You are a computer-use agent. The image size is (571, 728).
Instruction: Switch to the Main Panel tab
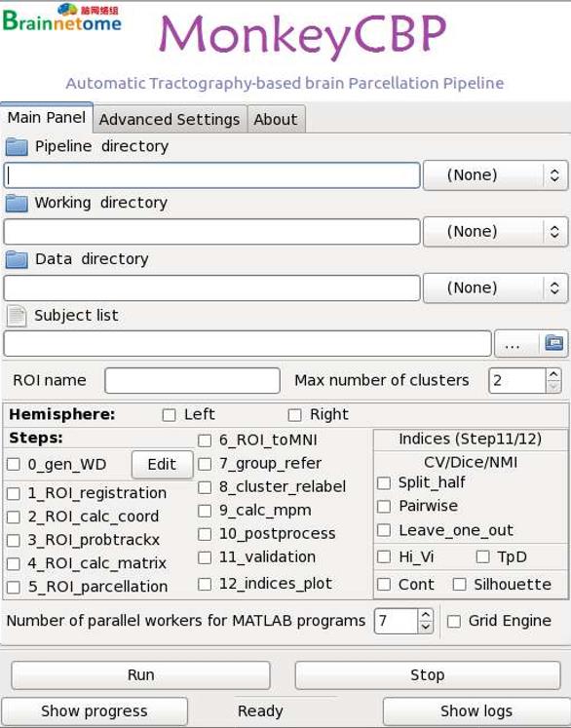47,118
